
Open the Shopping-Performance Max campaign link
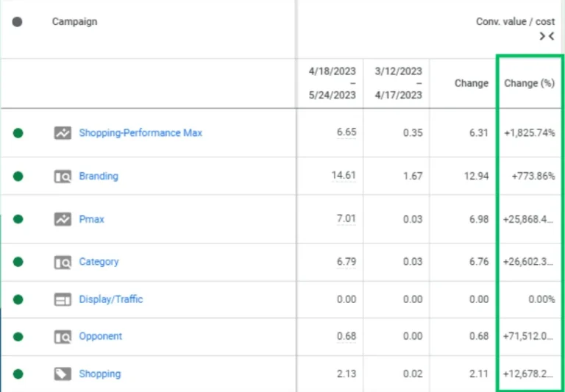click(x=140, y=133)
